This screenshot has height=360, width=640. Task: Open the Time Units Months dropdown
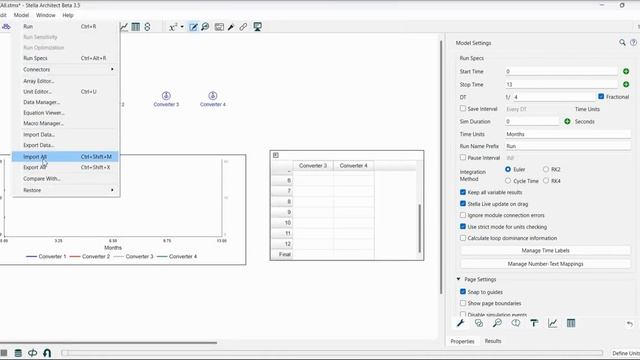tap(568, 134)
